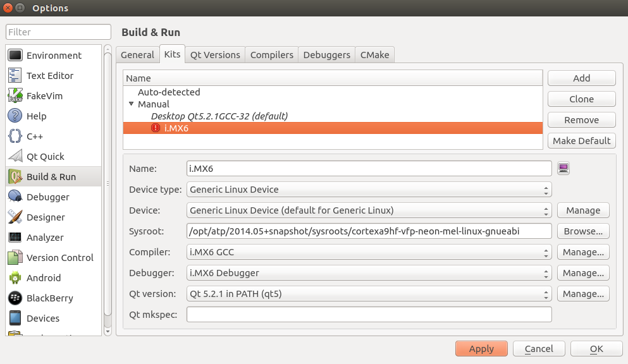628x364 pixels.
Task: Open the FakeVim settings category
Action: [x=54, y=95]
